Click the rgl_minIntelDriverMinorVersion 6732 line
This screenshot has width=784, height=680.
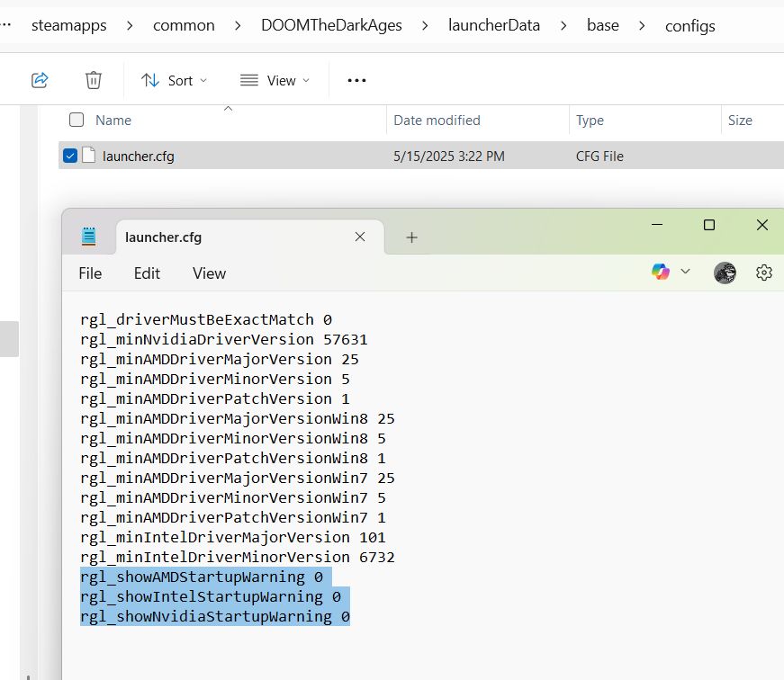(238, 558)
